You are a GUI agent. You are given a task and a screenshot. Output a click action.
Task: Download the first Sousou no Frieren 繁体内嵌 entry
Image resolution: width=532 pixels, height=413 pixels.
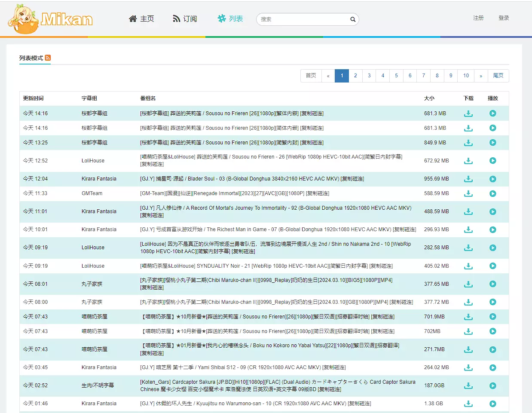pos(468,113)
